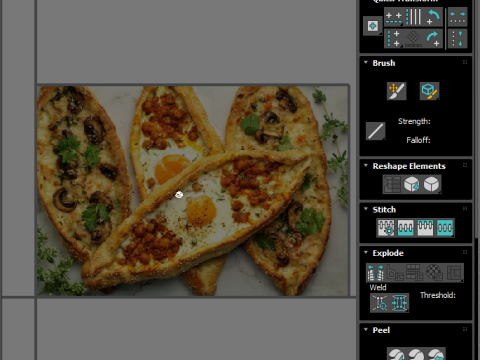Click the Break icon in Explode

tap(376, 273)
